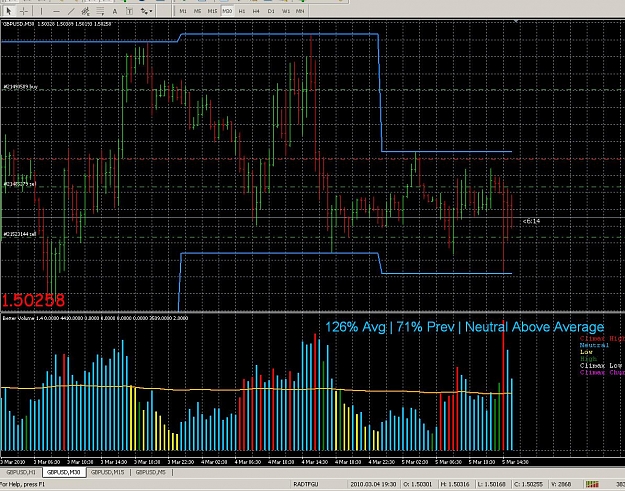Image resolution: width=625 pixels, height=491 pixels.
Task: Click the yellow 'Low' legend entry
Action: (586, 352)
